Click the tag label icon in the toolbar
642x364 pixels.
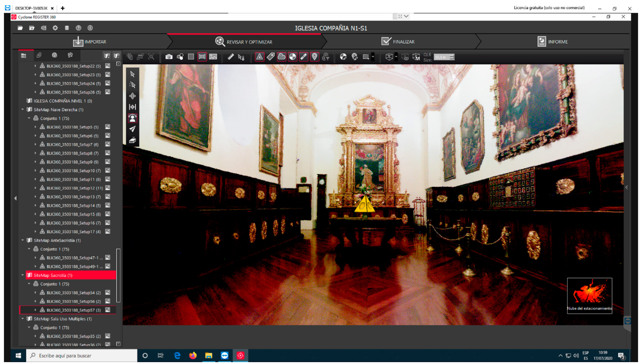(270, 57)
